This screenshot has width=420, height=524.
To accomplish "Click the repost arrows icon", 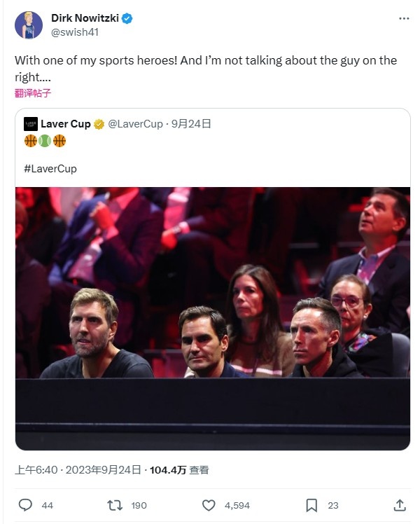I will click(x=115, y=505).
